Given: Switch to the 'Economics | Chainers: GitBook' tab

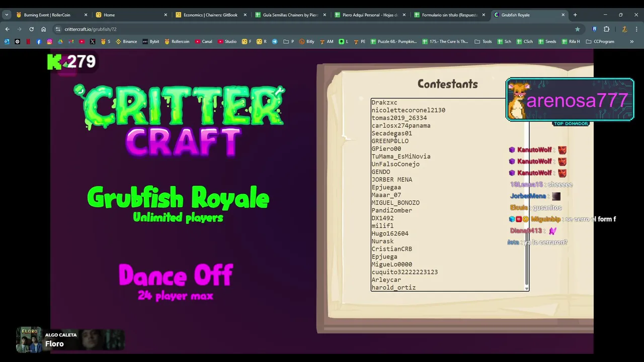Looking at the screenshot, I should tap(211, 15).
